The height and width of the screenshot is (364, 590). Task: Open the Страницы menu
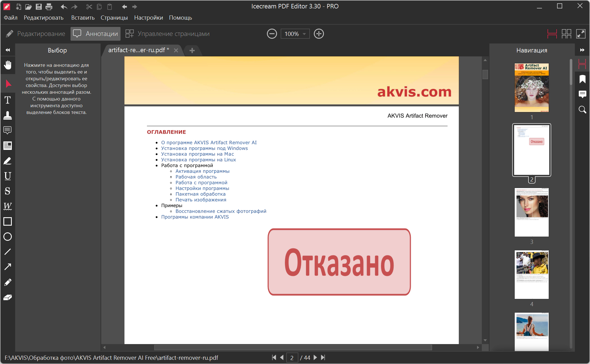(114, 18)
